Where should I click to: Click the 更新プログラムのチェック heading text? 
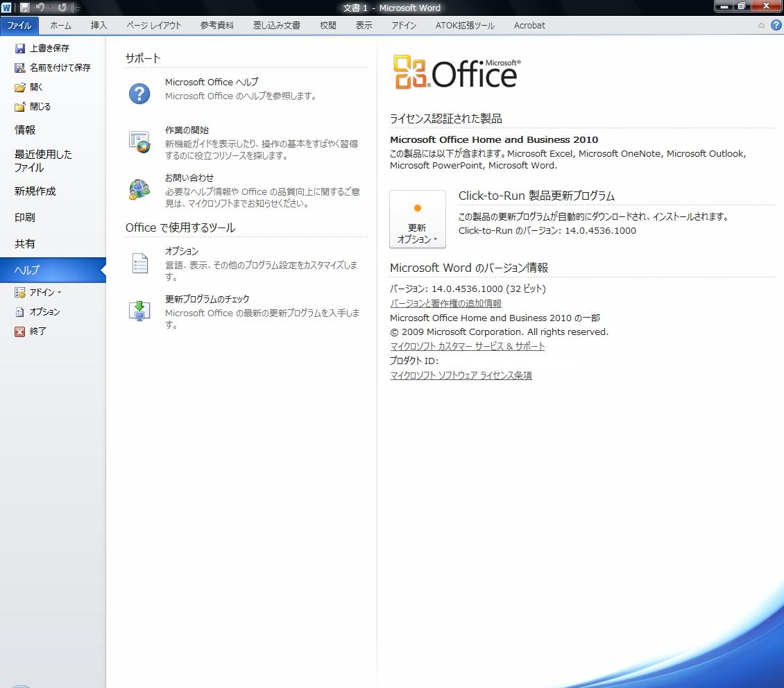point(207,300)
